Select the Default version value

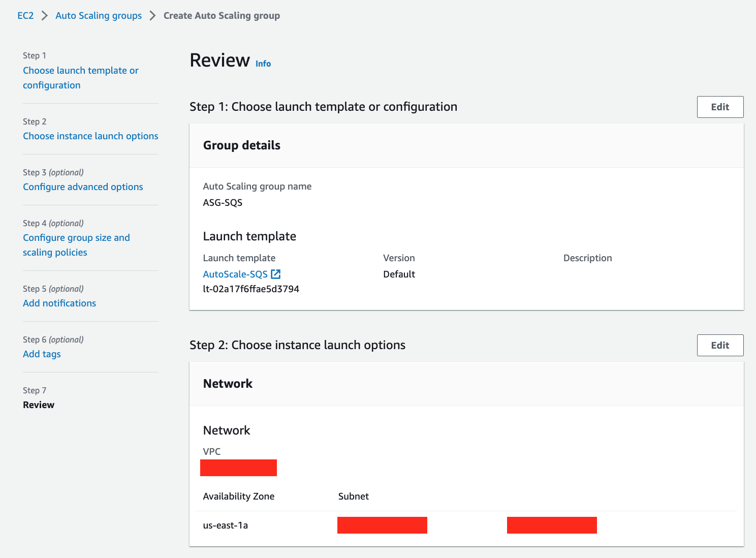coord(399,274)
